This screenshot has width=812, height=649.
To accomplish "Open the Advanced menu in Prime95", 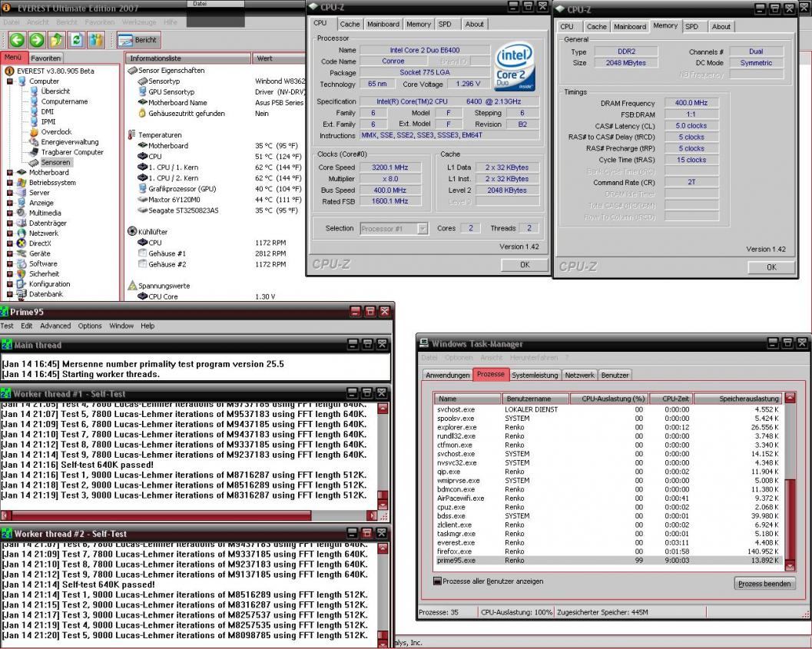I will [55, 326].
